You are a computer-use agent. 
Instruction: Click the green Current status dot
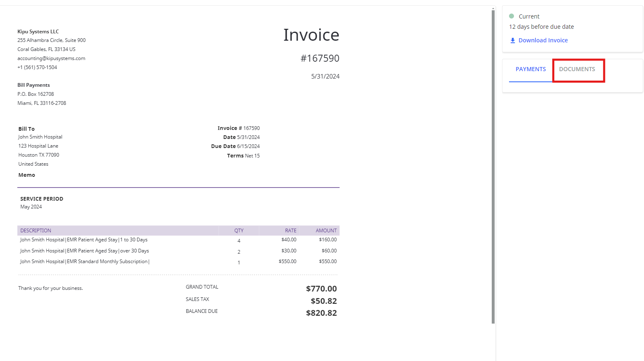pos(511,16)
